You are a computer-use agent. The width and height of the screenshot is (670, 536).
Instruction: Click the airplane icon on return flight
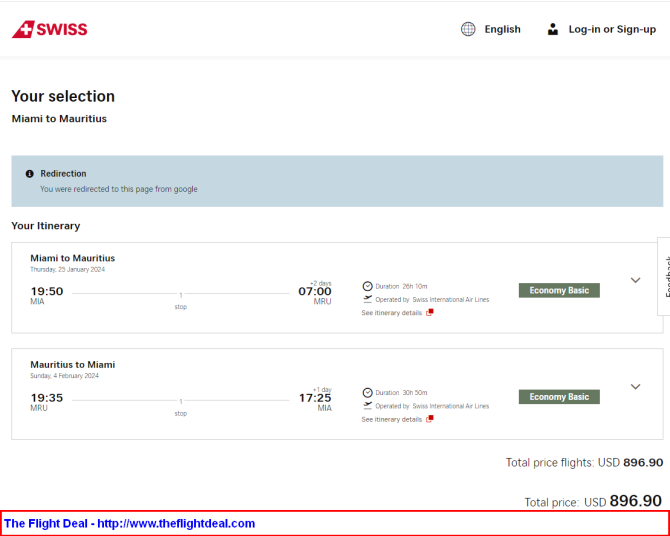click(367, 405)
